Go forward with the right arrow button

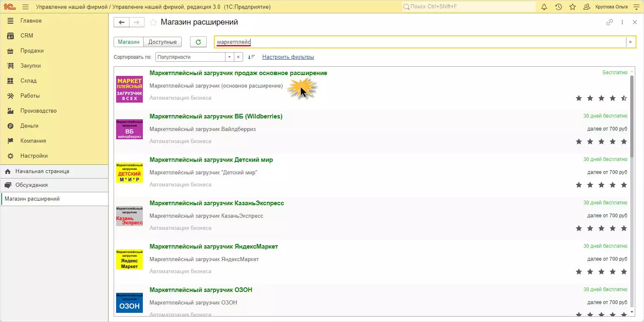pos(137,22)
